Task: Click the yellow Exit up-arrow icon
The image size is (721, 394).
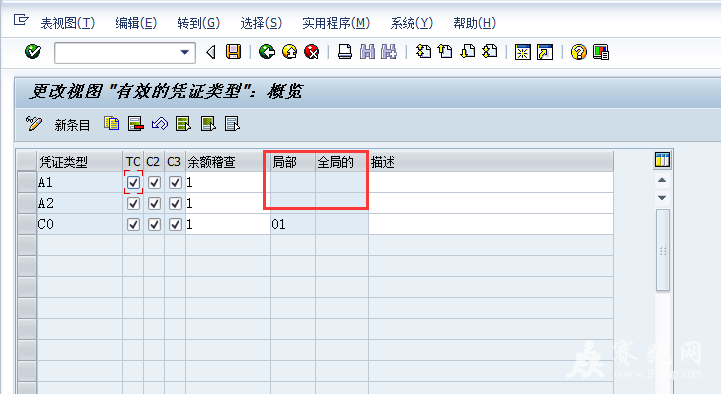Action: coord(289,52)
